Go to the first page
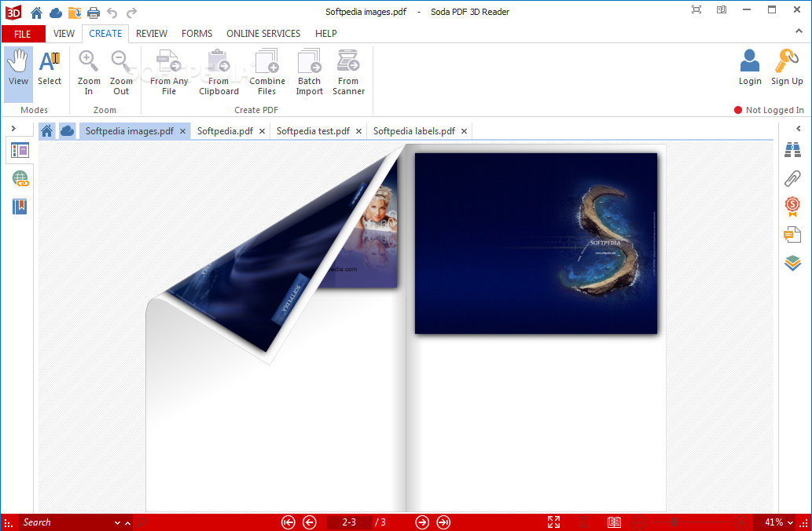 (x=288, y=522)
